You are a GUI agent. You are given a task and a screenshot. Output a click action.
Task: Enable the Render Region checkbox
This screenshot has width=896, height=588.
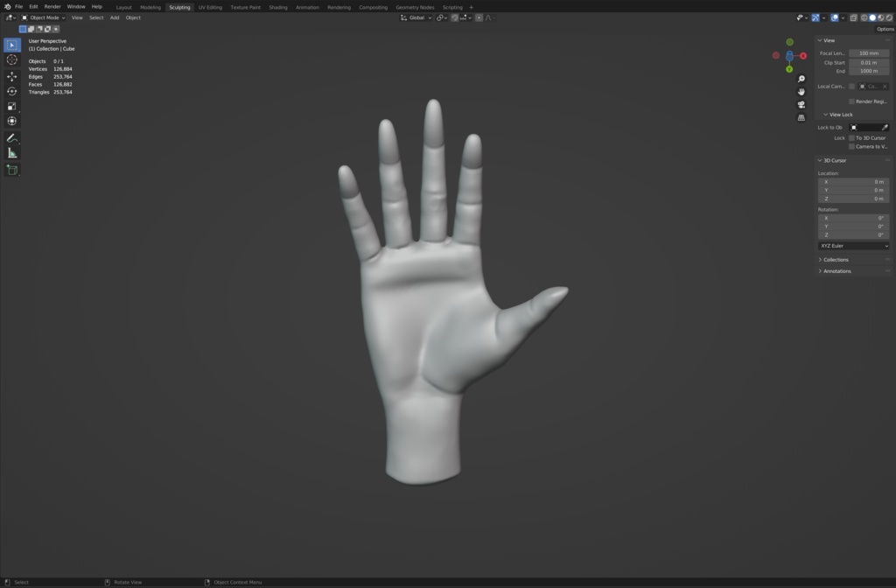[851, 101]
